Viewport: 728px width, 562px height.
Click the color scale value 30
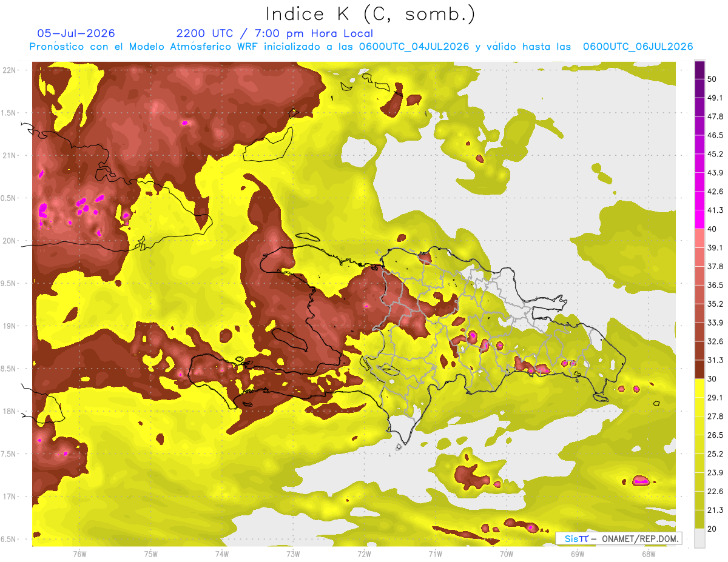[713, 379]
